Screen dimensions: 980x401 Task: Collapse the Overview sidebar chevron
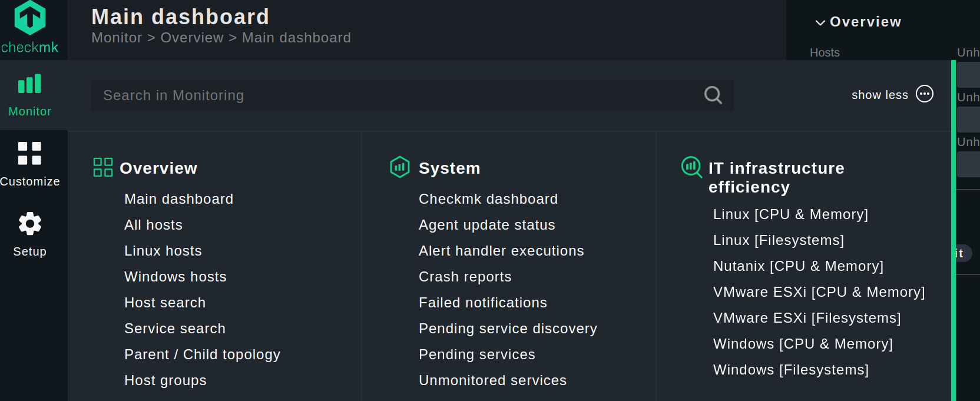[820, 22]
